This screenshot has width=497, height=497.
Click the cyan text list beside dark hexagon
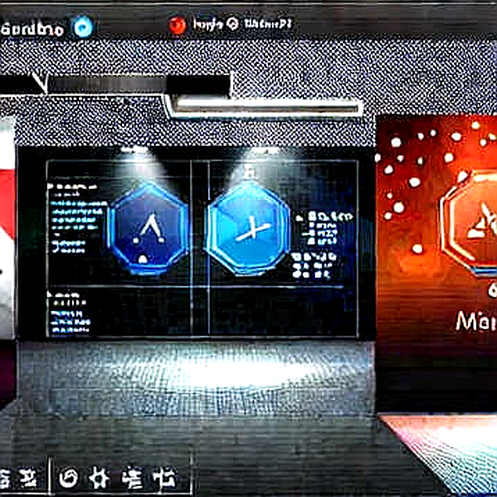coord(76,218)
